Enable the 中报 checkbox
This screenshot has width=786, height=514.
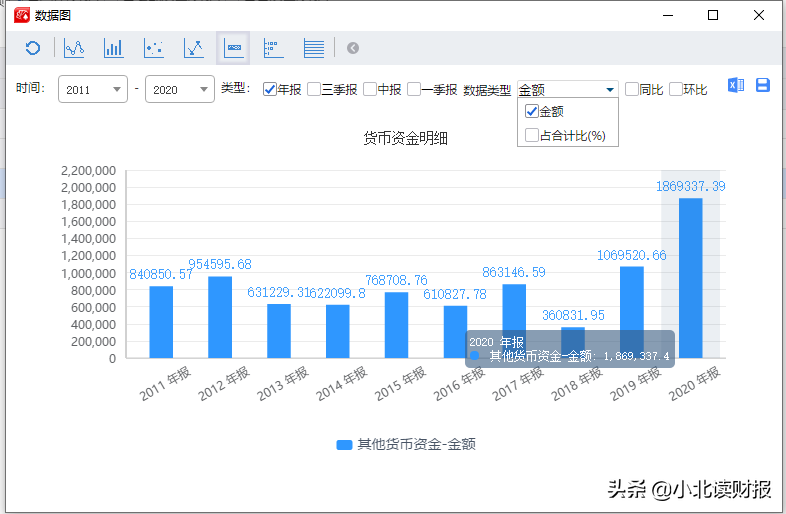[369, 89]
